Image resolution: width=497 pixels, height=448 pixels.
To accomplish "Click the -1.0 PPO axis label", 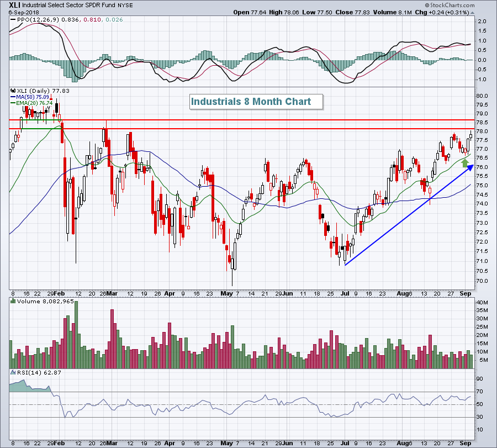I will pyautogui.click(x=481, y=79).
